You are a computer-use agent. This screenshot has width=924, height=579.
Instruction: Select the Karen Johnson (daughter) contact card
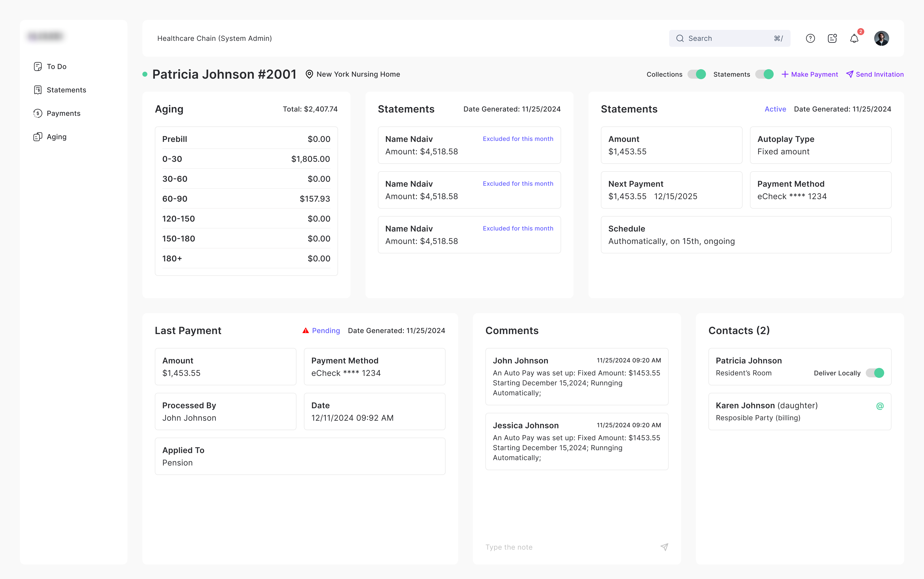[x=800, y=411]
